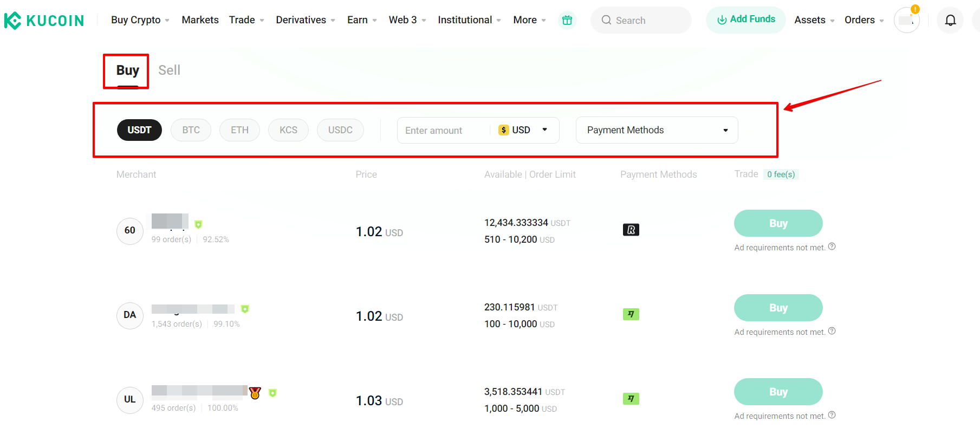Open the USD currency dropdown
980x441 pixels.
(523, 130)
